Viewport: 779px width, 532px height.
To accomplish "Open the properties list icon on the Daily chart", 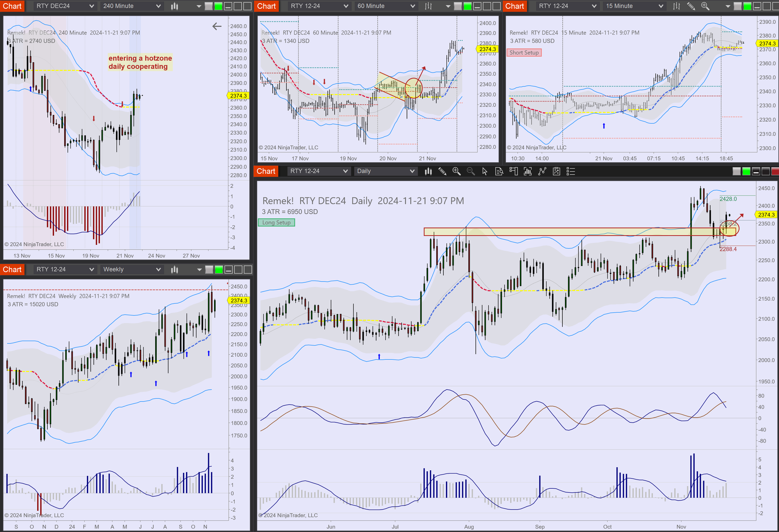I will pos(571,172).
